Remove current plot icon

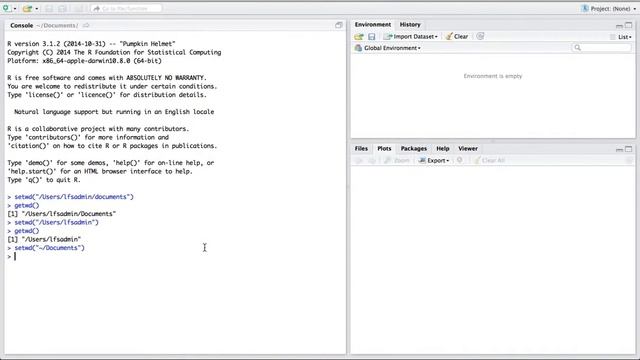pyautogui.click(x=460, y=160)
